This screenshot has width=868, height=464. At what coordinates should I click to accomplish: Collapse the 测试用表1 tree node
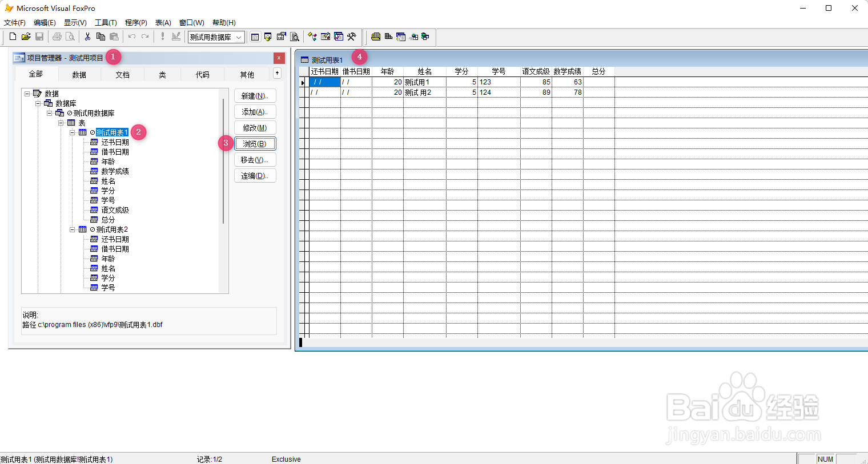[x=73, y=132]
